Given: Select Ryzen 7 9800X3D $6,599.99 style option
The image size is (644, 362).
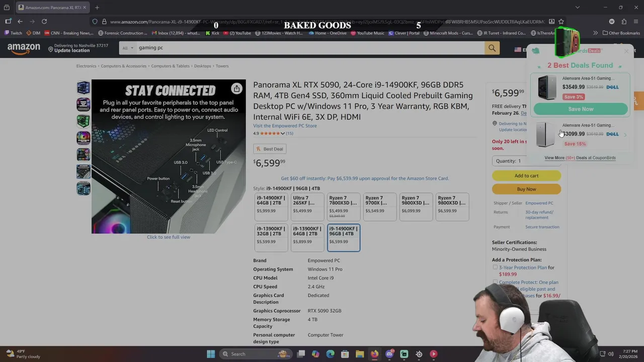Looking at the screenshot, I should pos(452,207).
